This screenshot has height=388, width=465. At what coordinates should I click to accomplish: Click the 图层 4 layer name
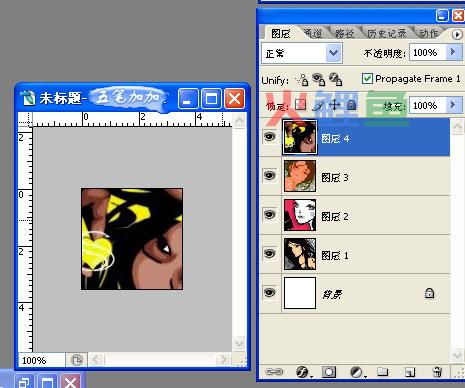point(335,139)
